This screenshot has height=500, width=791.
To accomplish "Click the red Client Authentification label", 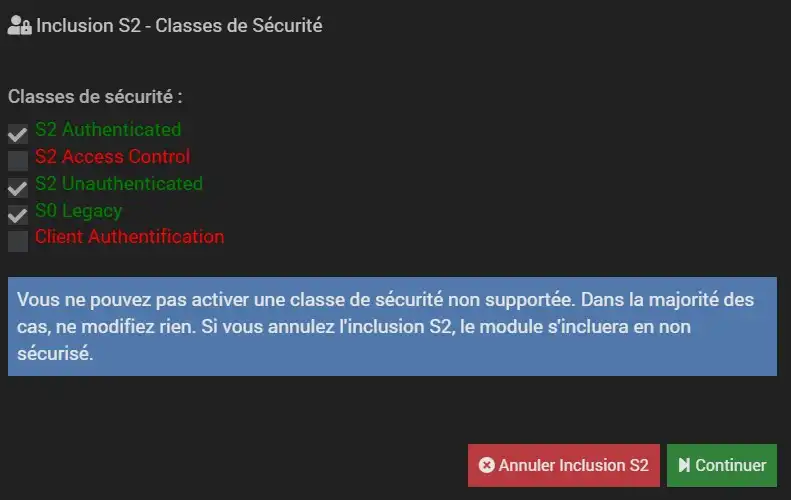I will (129, 237).
